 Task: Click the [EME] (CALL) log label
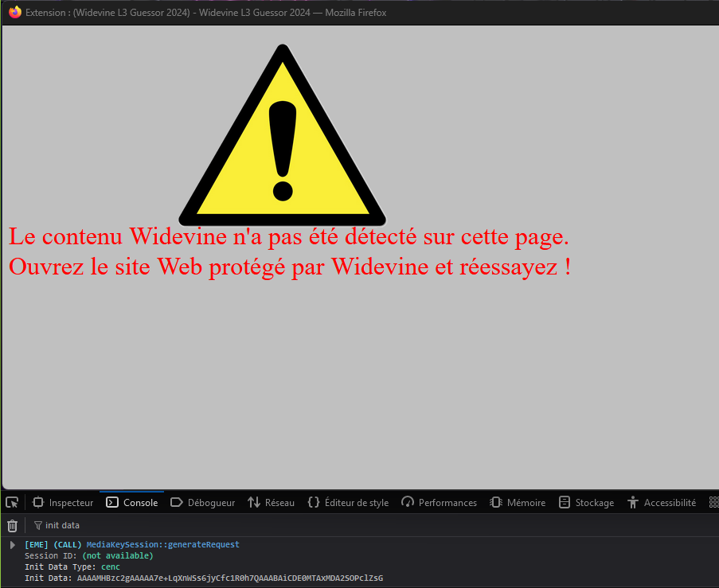pyautogui.click(x=53, y=544)
